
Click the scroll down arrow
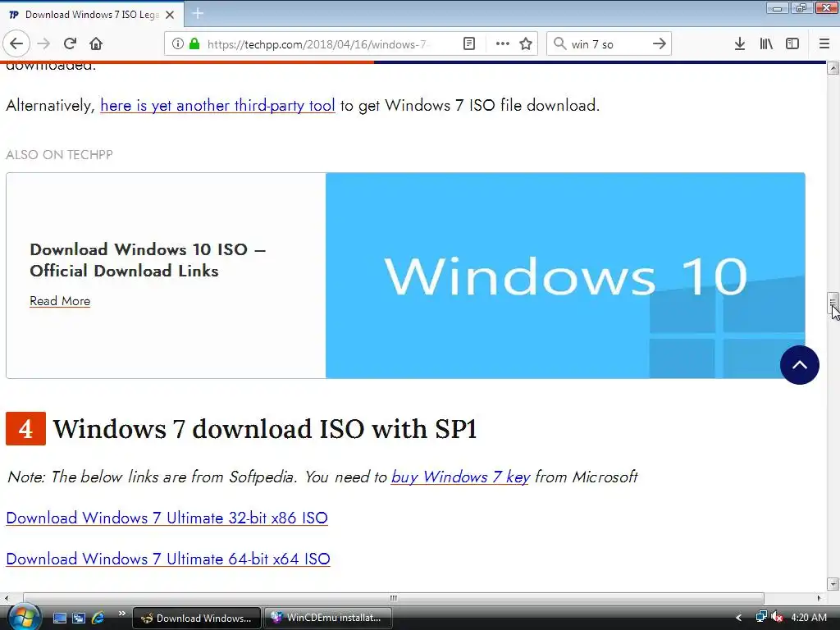(833, 584)
